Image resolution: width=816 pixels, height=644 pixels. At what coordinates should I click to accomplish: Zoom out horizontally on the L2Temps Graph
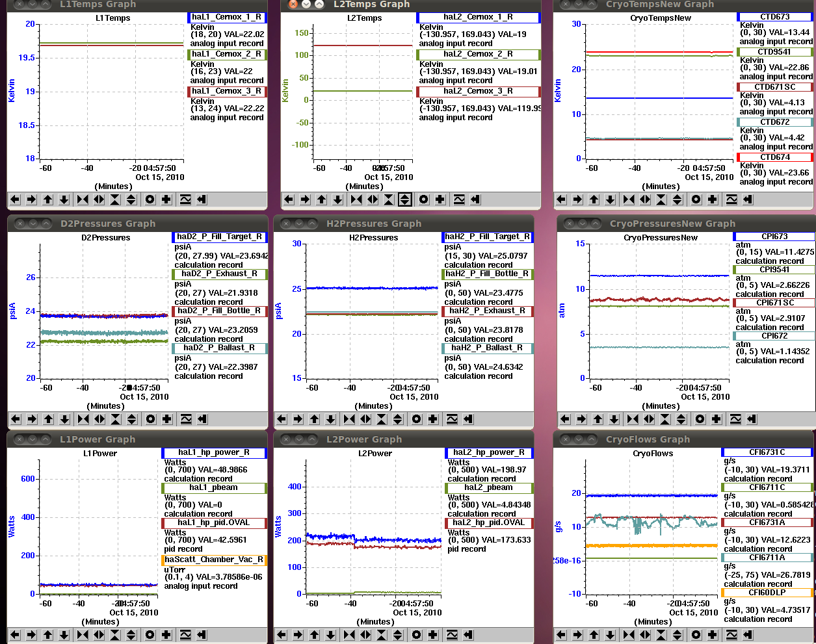373,200
